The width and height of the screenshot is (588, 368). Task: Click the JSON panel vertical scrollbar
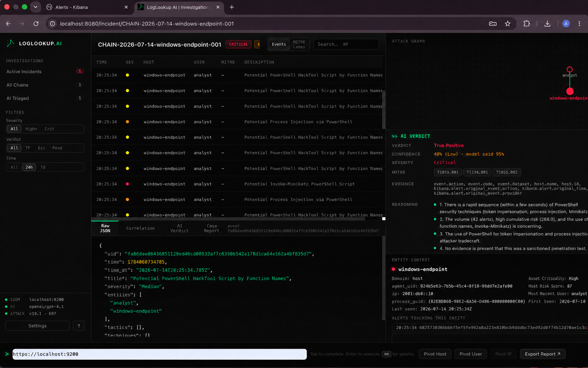pos(383,278)
